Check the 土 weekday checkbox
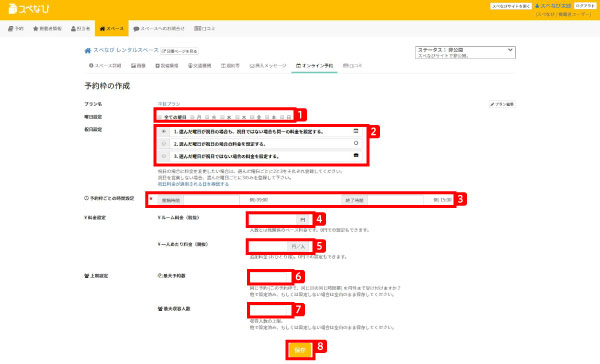Viewport: 600px width, 364px height. click(267, 117)
